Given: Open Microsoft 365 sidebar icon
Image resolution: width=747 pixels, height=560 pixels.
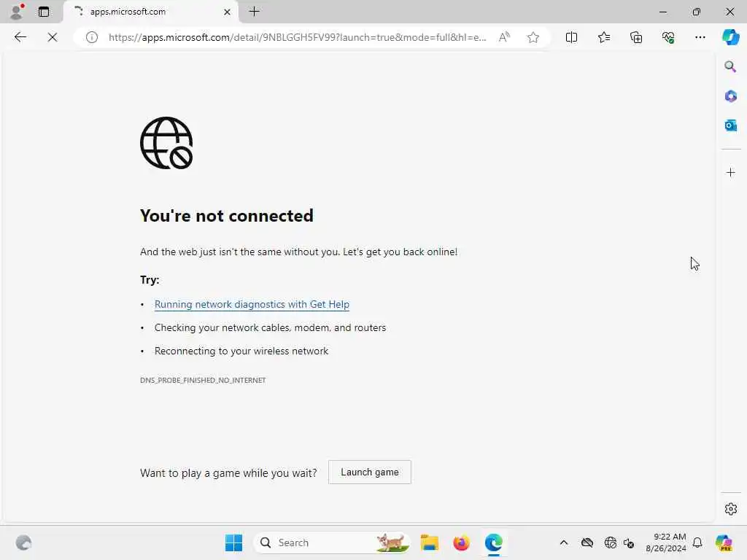Looking at the screenshot, I should pyautogui.click(x=730, y=96).
